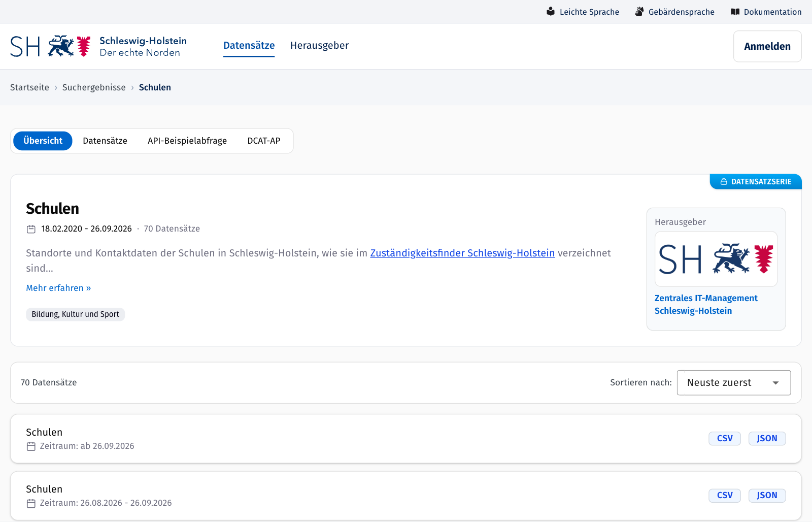Download JSON for dataset 'ab 26.09.2026'

point(767,438)
